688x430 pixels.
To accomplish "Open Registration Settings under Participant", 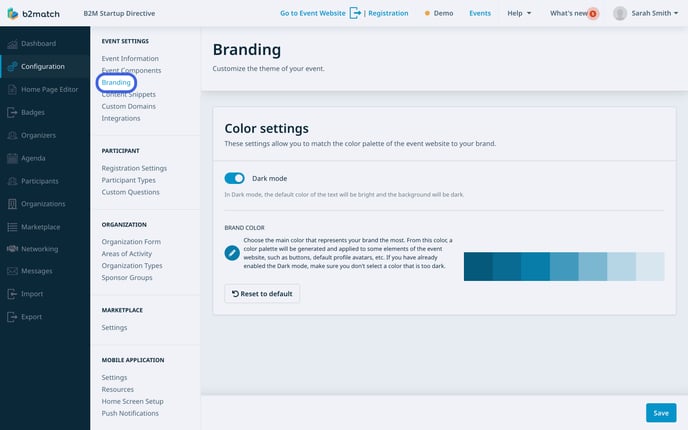I will 134,168.
